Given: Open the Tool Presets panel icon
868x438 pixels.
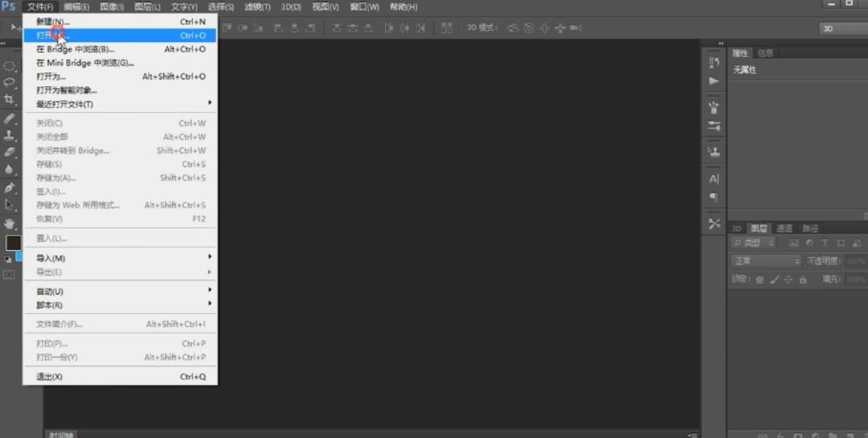Looking at the screenshot, I should pyautogui.click(x=714, y=223).
